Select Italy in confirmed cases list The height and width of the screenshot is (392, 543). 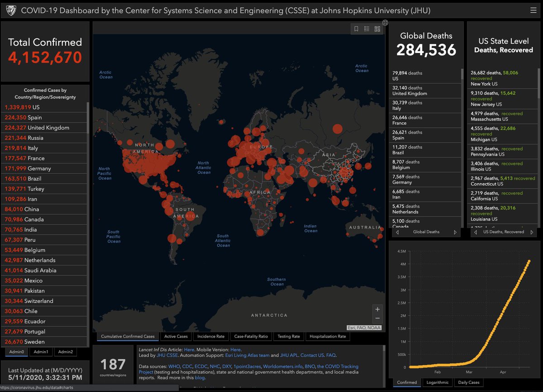pos(45,148)
